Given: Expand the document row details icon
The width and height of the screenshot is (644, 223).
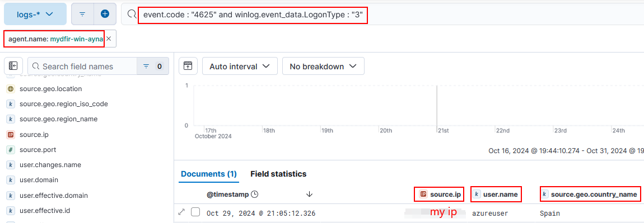Looking at the screenshot, I should (x=181, y=212).
